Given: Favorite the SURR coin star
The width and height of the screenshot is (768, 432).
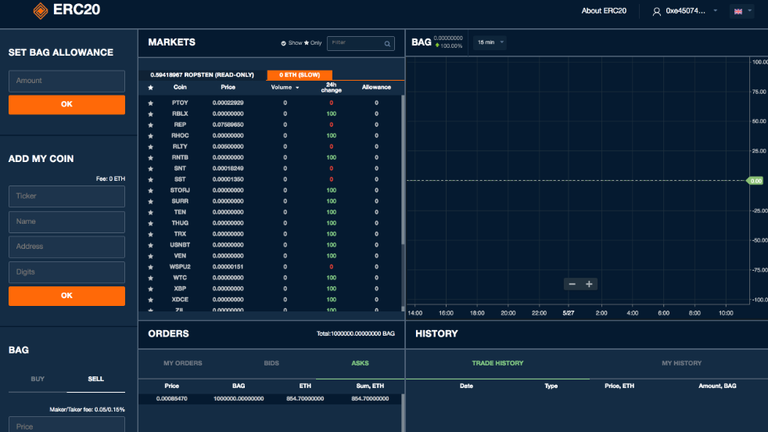Looking at the screenshot, I should pos(150,201).
